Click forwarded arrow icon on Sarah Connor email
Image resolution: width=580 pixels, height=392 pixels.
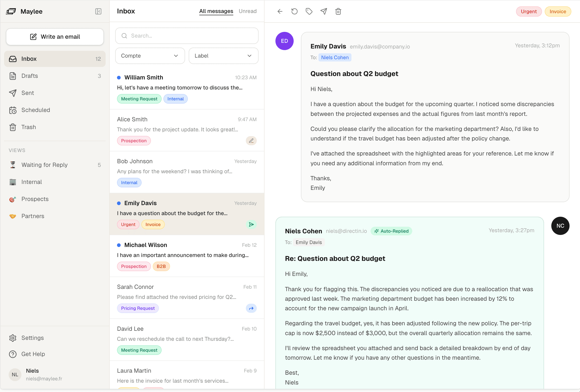click(251, 308)
